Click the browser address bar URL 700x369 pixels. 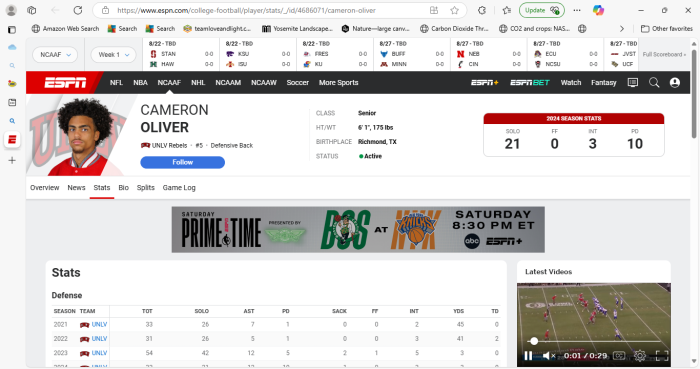tap(246, 10)
